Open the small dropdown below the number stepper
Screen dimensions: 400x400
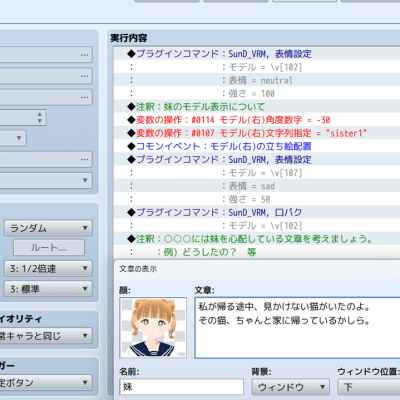13,138
